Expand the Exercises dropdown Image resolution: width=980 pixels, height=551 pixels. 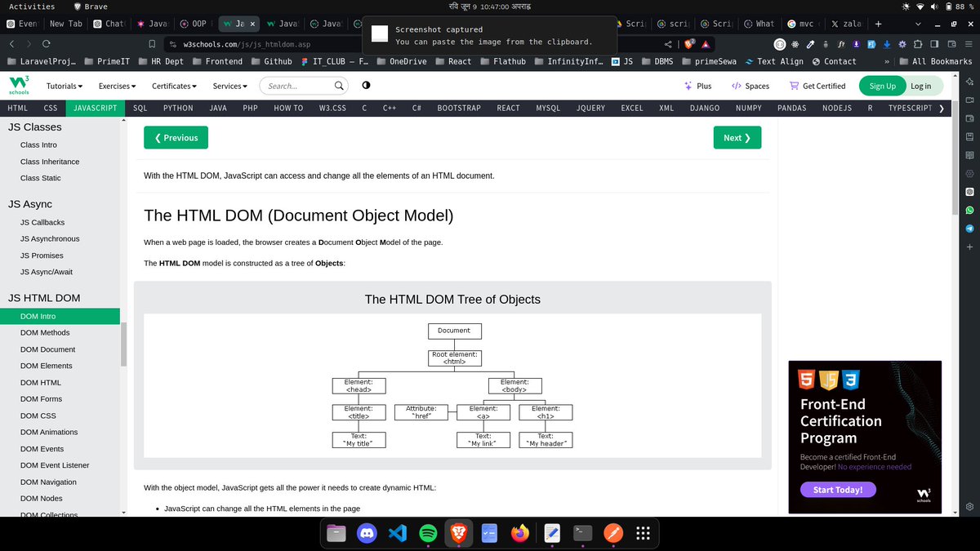[x=117, y=86]
